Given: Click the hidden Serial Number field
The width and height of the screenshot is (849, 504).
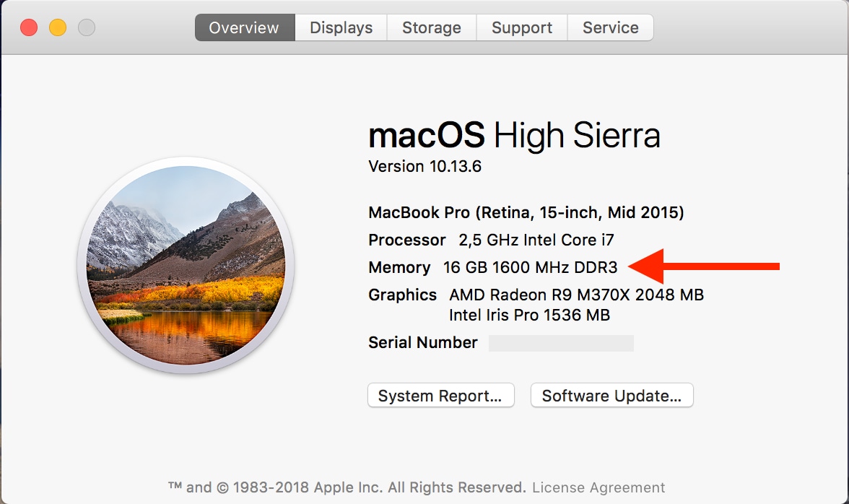Looking at the screenshot, I should pyautogui.click(x=561, y=343).
